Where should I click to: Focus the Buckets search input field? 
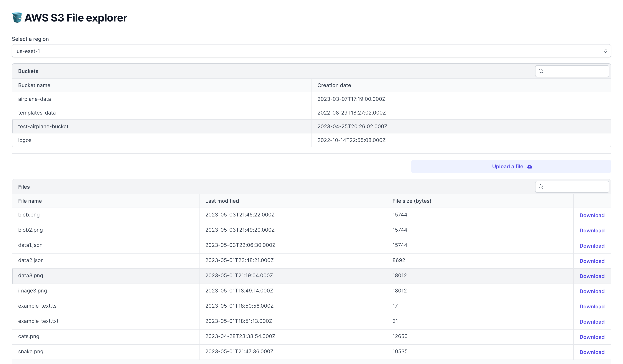coord(572,71)
